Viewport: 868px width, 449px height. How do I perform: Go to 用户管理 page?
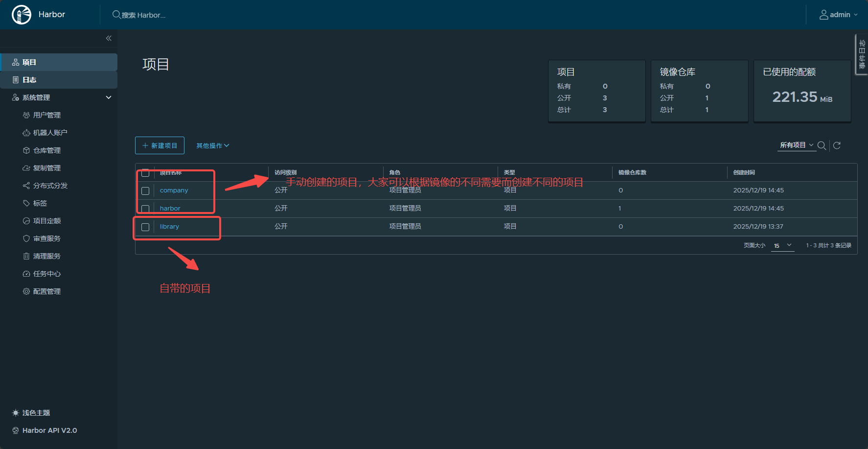pos(47,115)
